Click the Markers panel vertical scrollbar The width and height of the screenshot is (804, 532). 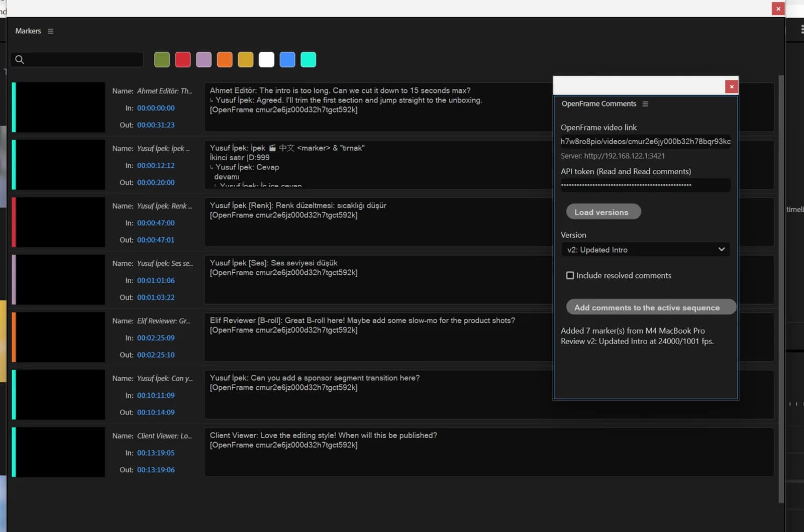[781, 289]
